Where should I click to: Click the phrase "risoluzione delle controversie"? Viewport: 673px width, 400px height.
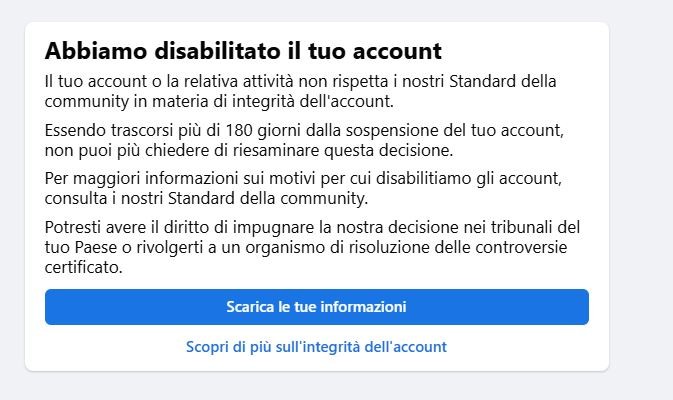point(458,248)
